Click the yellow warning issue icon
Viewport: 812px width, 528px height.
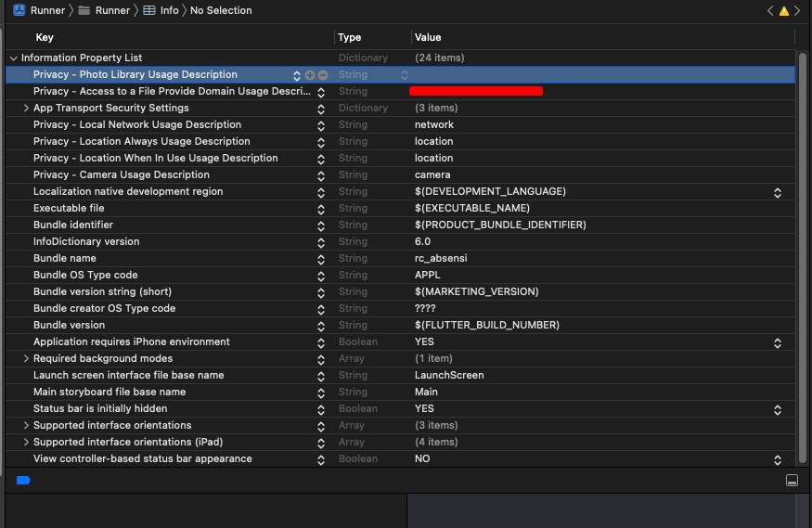pyautogui.click(x=784, y=11)
